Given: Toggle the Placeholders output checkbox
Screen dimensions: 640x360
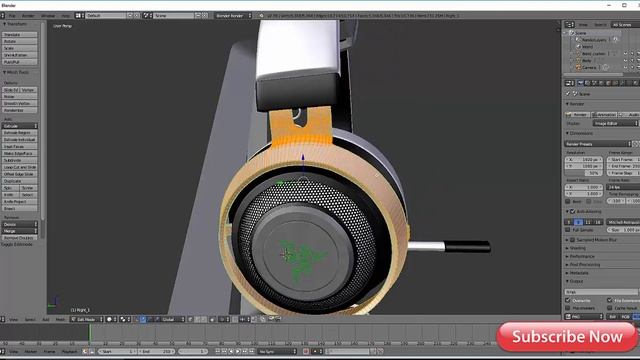Looking at the screenshot, I should pyautogui.click(x=568, y=308).
